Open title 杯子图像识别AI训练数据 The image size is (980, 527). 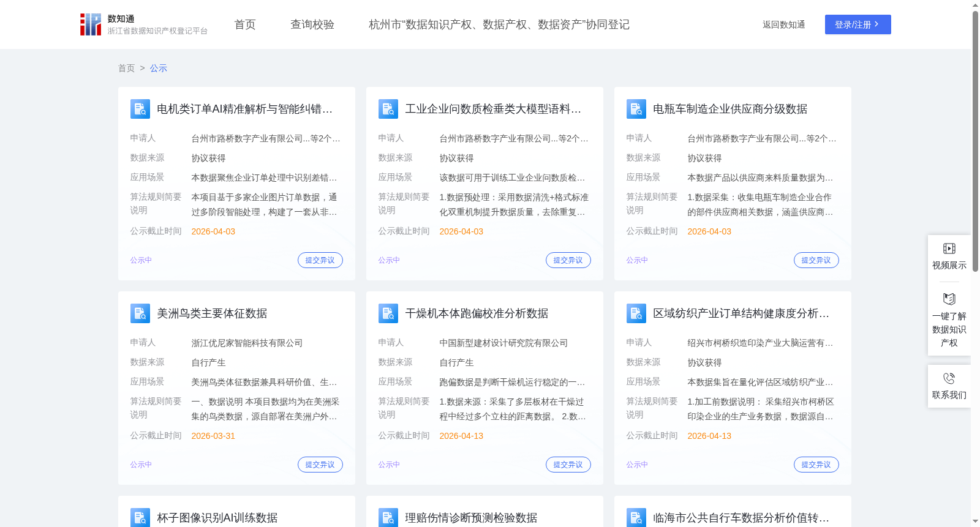(x=217, y=518)
